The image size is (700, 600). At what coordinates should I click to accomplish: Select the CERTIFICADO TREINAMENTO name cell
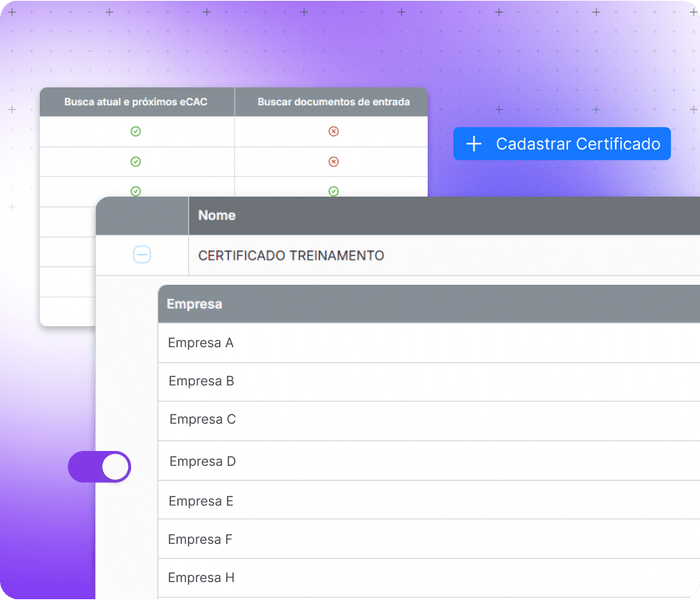pos(444,255)
